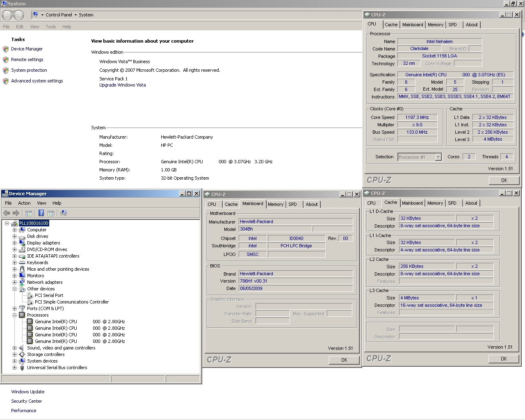Open the Edit menu in System window
Image resolution: width=525 pixels, height=420 pixels.
(20, 27)
